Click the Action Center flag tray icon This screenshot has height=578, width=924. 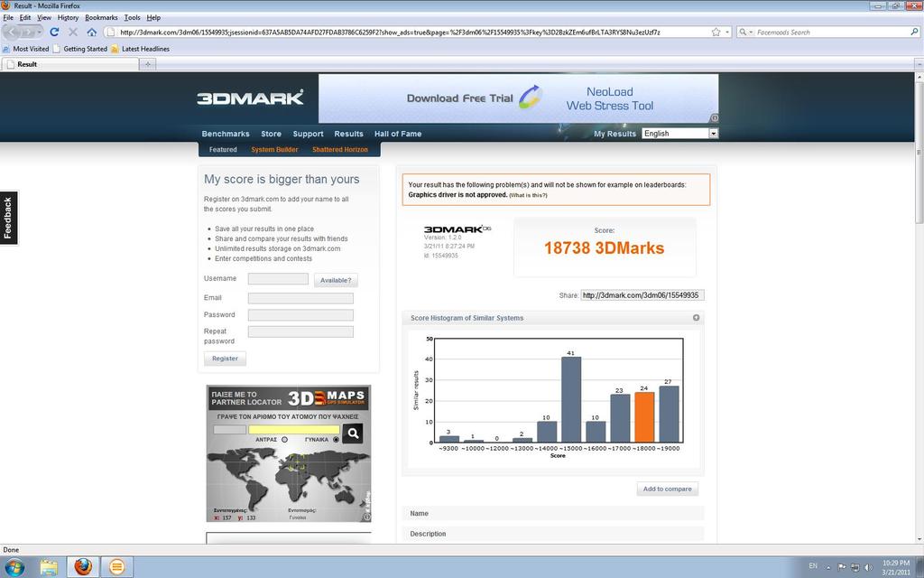(842, 567)
